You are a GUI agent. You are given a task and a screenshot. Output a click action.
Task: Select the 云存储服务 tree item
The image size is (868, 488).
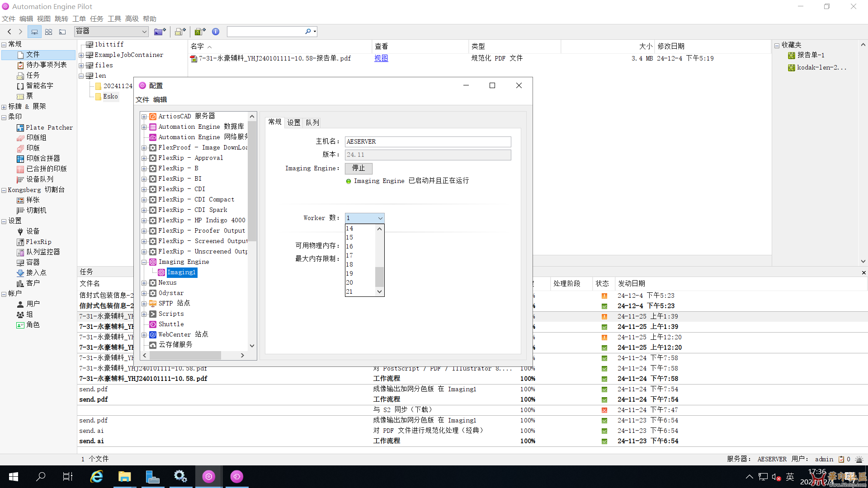175,345
